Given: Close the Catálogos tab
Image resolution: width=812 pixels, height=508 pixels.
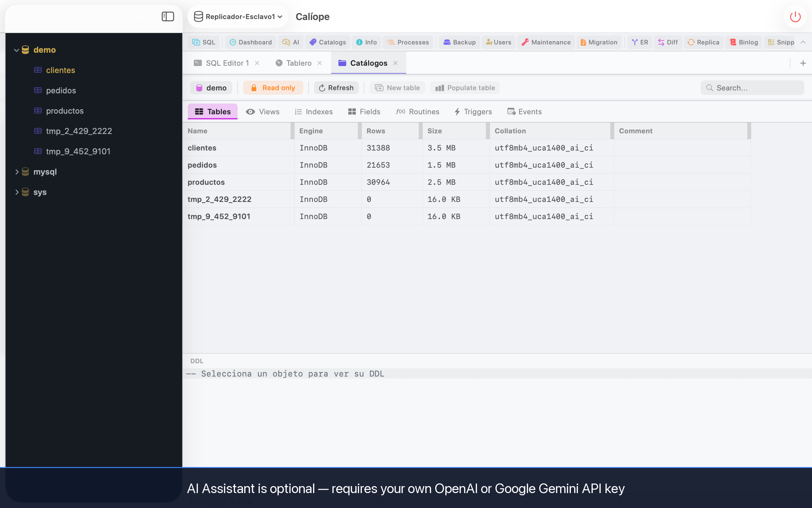Looking at the screenshot, I should coord(395,63).
